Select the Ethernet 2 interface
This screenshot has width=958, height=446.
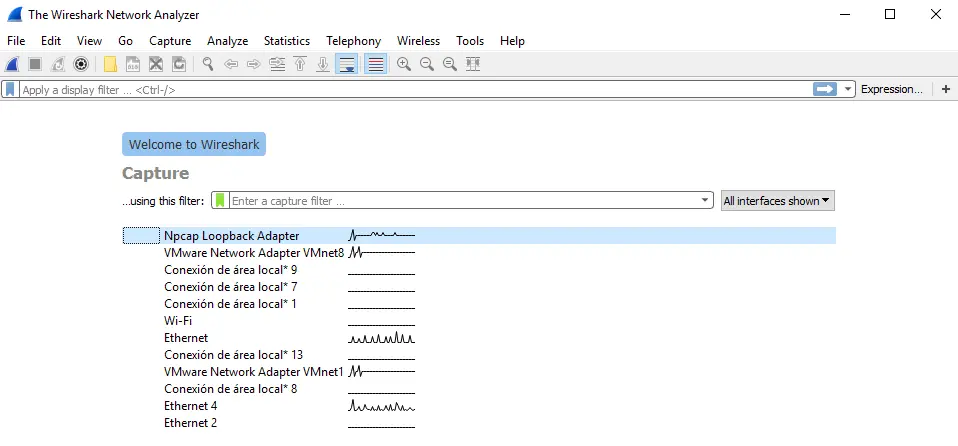pos(479,423)
